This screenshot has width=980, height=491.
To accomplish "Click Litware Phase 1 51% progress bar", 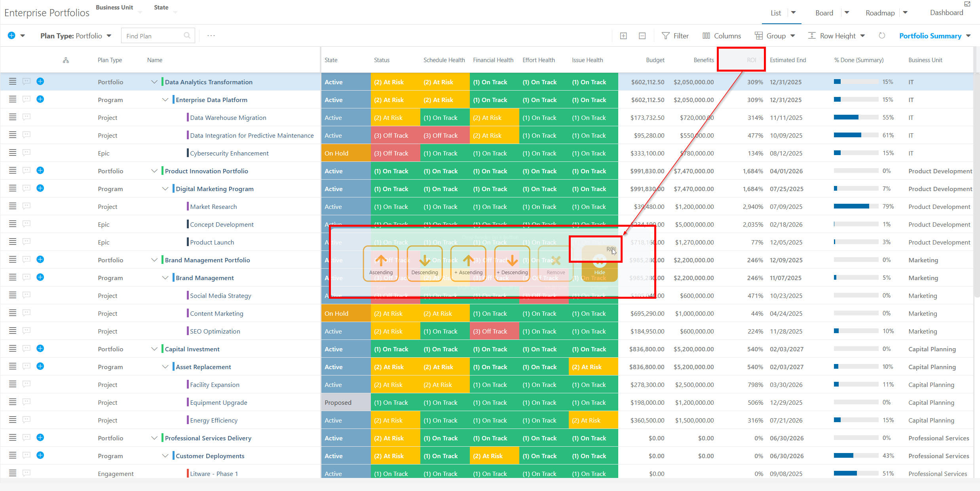I will 856,473.
